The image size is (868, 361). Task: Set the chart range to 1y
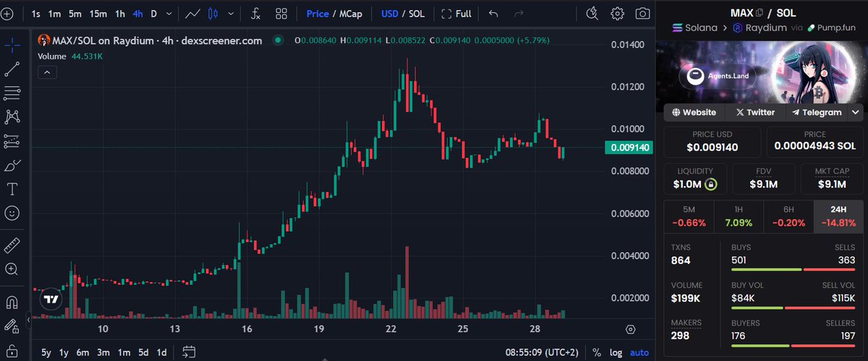[x=64, y=352]
